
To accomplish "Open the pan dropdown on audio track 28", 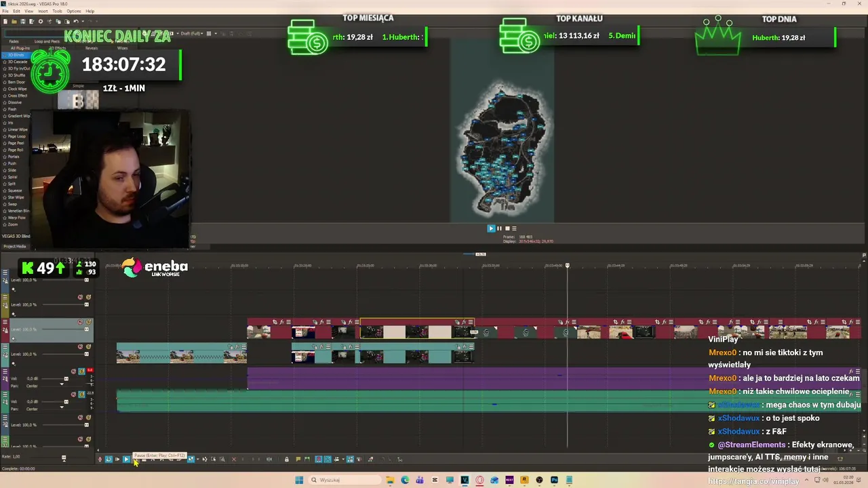I will point(62,384).
